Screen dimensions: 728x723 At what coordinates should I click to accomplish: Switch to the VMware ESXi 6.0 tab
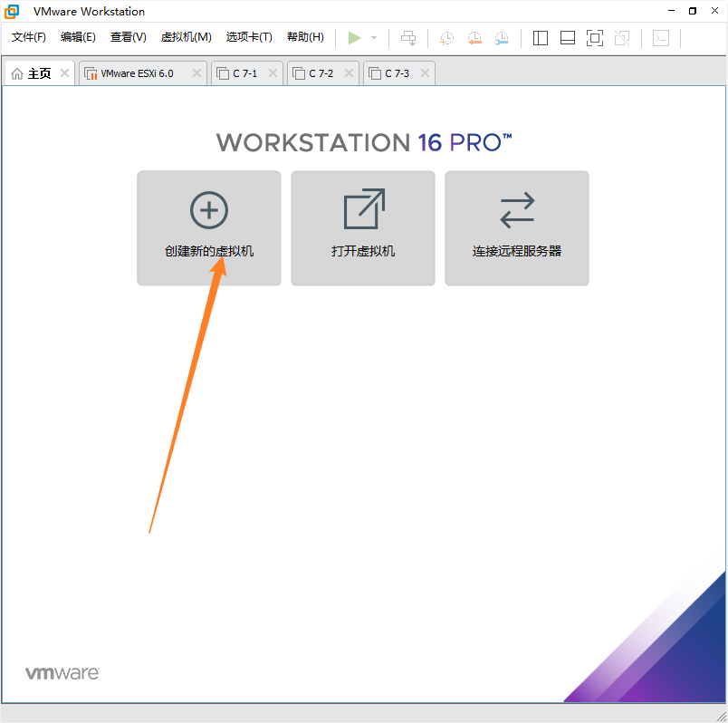point(136,73)
